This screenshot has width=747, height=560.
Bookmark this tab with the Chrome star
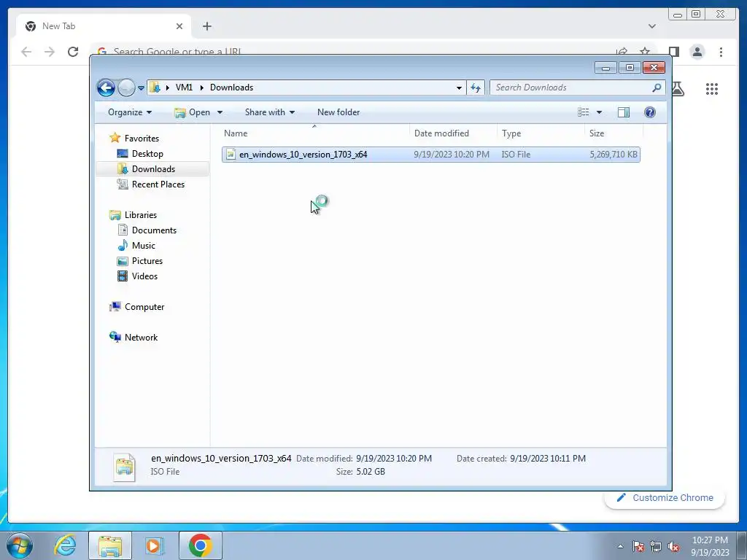(x=645, y=51)
